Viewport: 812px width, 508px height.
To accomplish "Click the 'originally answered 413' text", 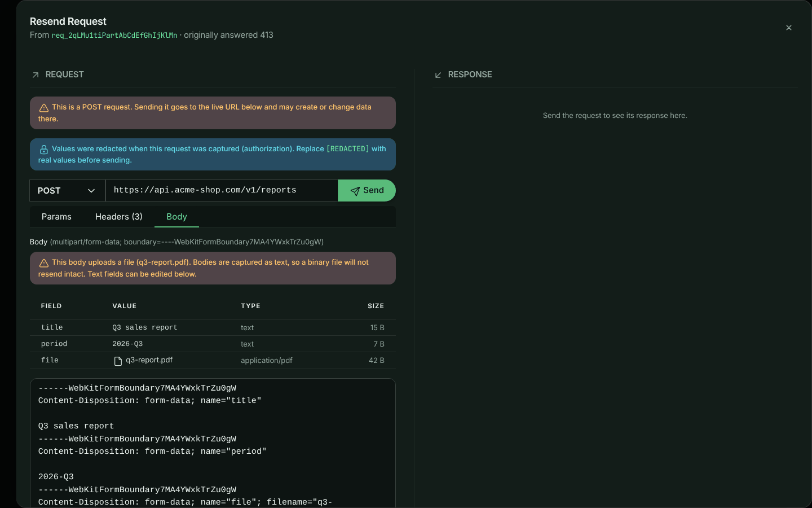I will point(228,35).
